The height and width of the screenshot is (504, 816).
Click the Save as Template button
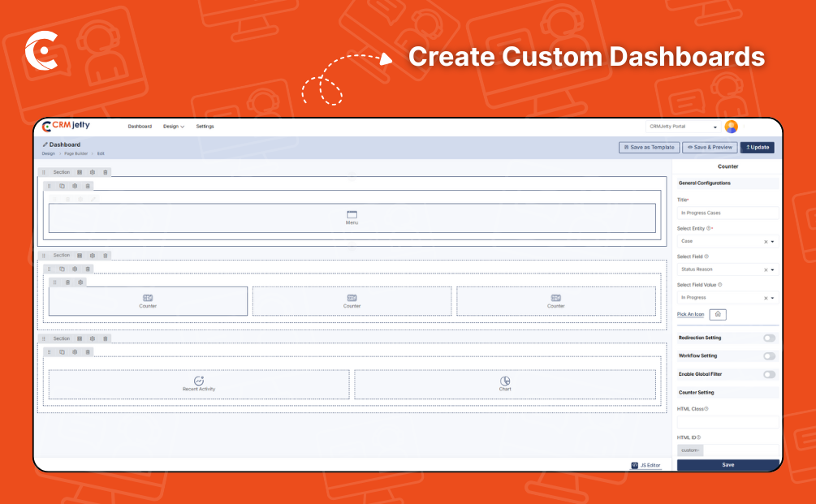(649, 148)
